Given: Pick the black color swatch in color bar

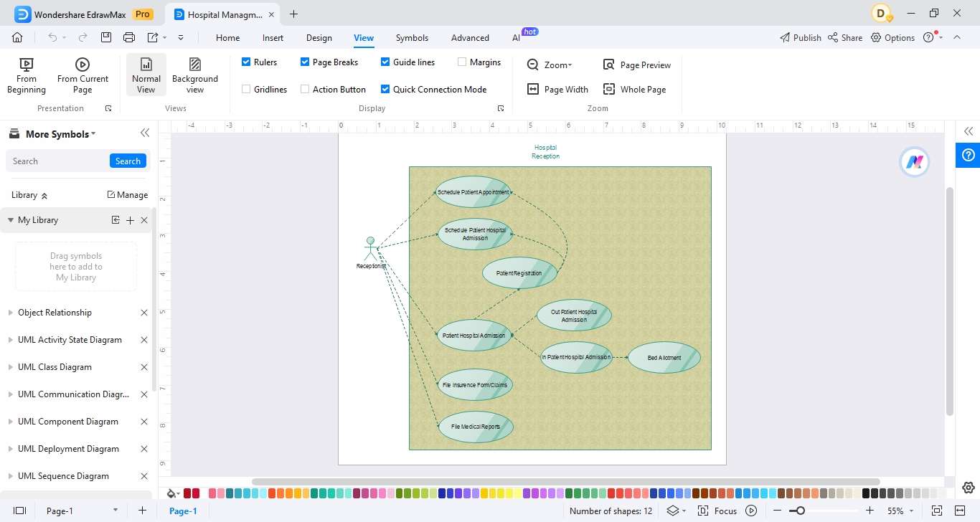Looking at the screenshot, I should tap(866, 493).
